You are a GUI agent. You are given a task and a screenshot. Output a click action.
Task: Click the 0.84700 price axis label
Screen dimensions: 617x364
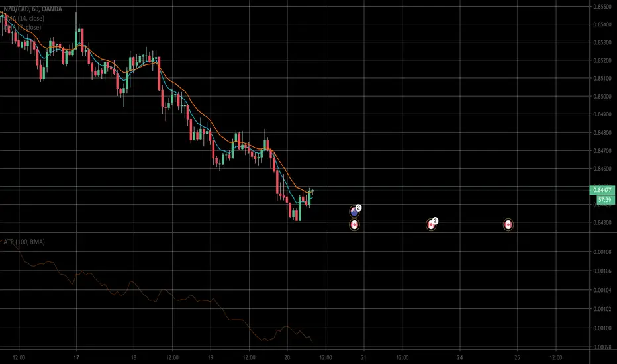tap(602, 151)
